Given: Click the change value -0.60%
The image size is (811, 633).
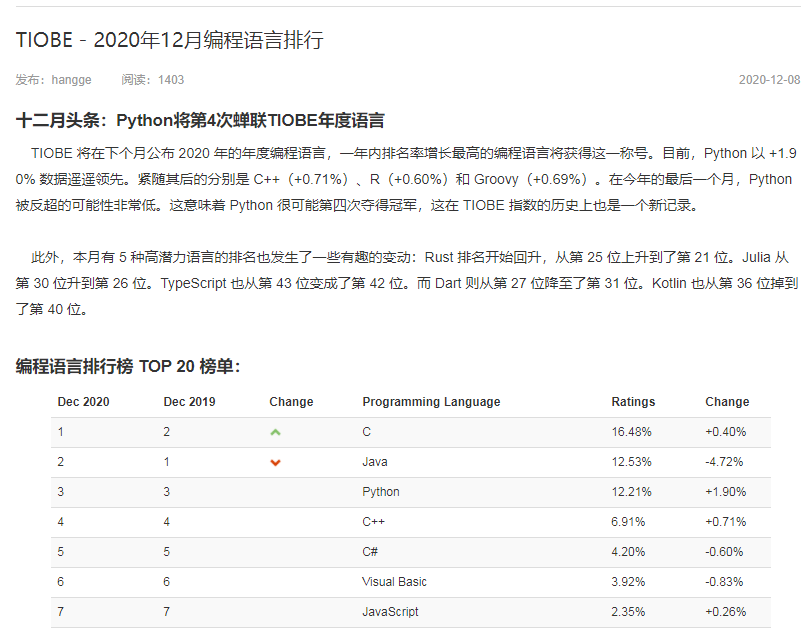Looking at the screenshot, I should click(724, 552).
